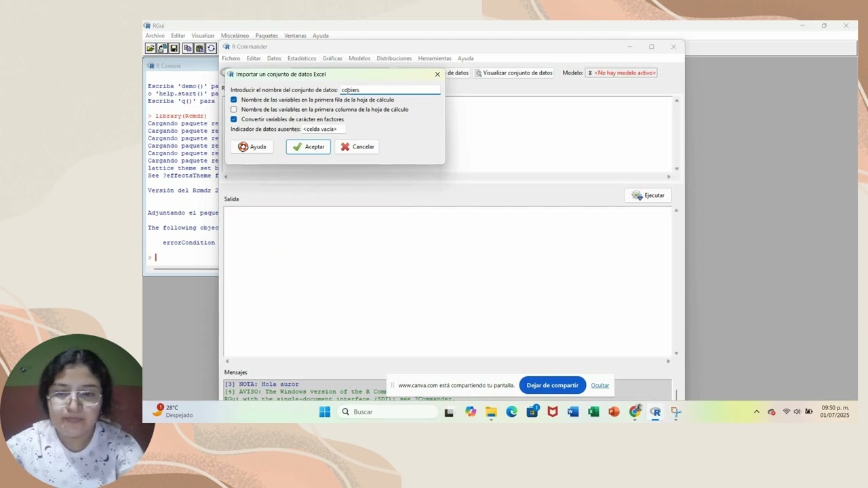Open Microsoft Edge on taskbar
The image size is (868, 488).
[511, 411]
